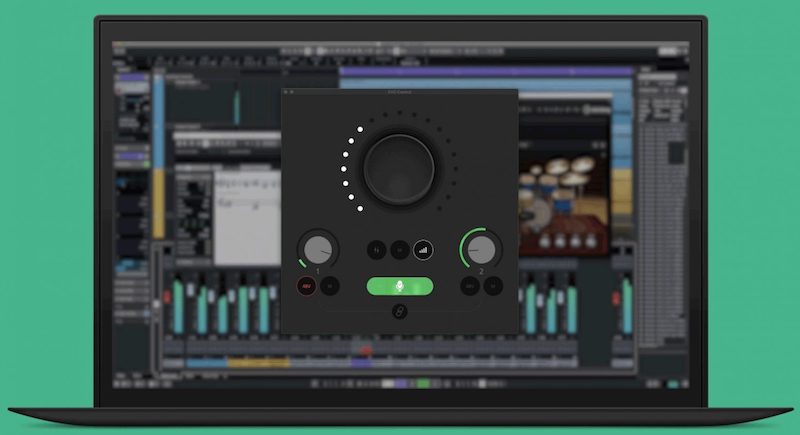Close the EVO Control window
The width and height of the screenshot is (800, 435).
287,93
